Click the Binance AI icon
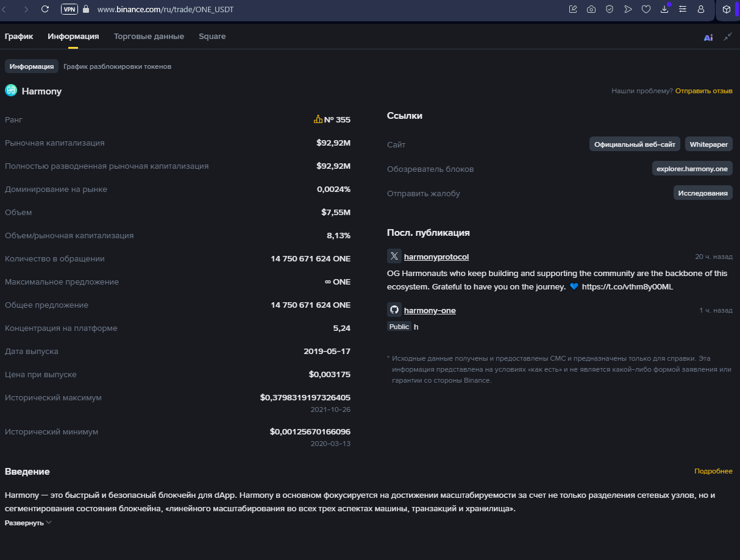Viewport: 740px width, 560px height. coord(708,37)
